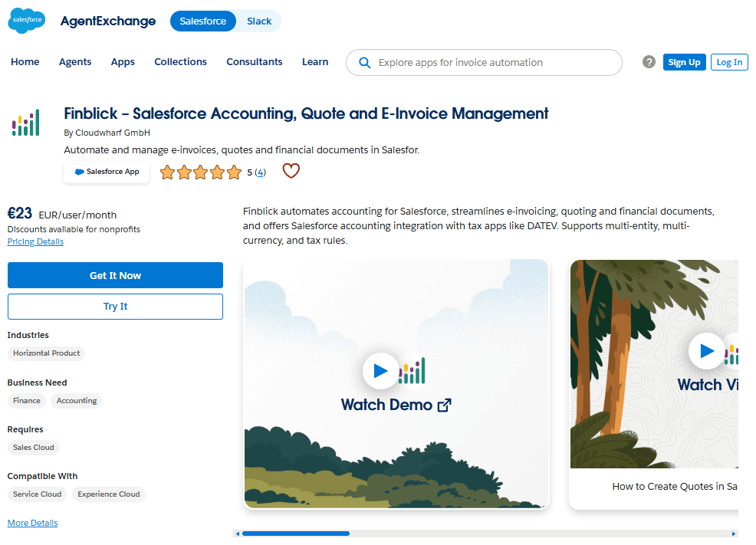Image resolution: width=756 pixels, height=545 pixels.
Task: Click the Finblick app logo icon
Action: click(x=25, y=123)
